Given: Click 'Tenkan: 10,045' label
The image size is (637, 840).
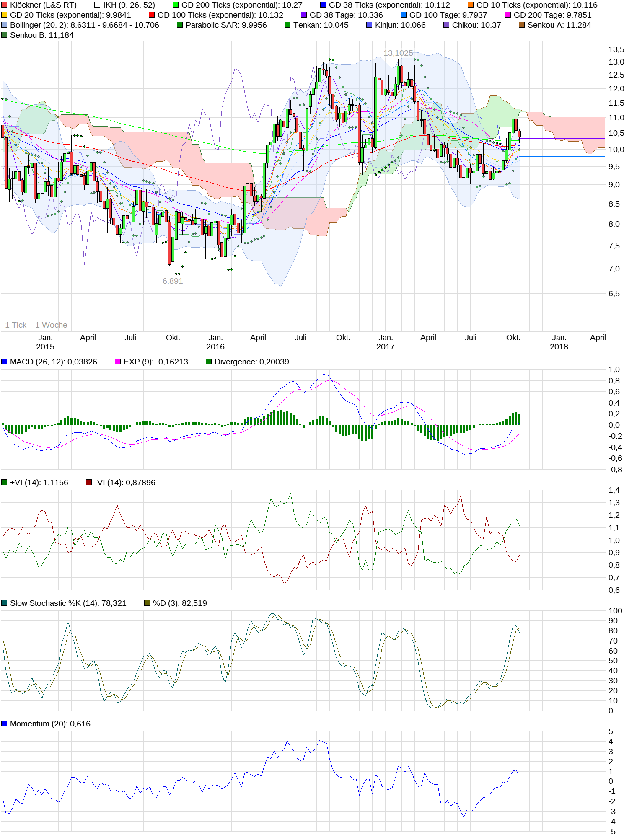Looking at the screenshot, I should [x=321, y=25].
